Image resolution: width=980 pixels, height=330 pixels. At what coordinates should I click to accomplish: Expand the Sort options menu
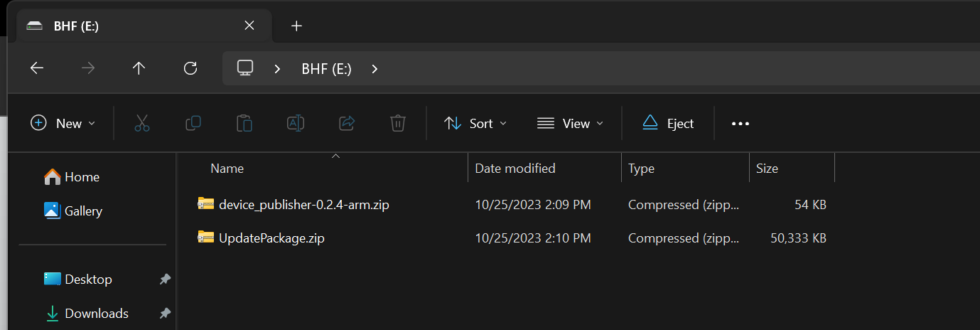pyautogui.click(x=475, y=123)
